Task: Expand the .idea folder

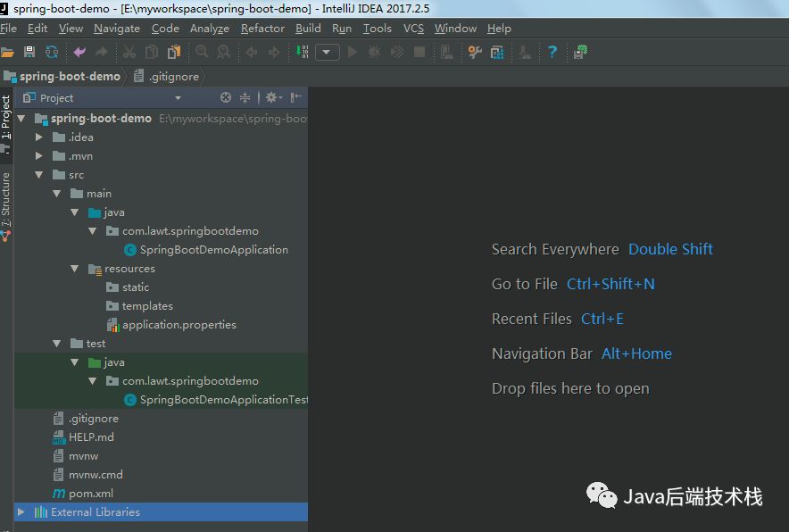Action: [38, 137]
